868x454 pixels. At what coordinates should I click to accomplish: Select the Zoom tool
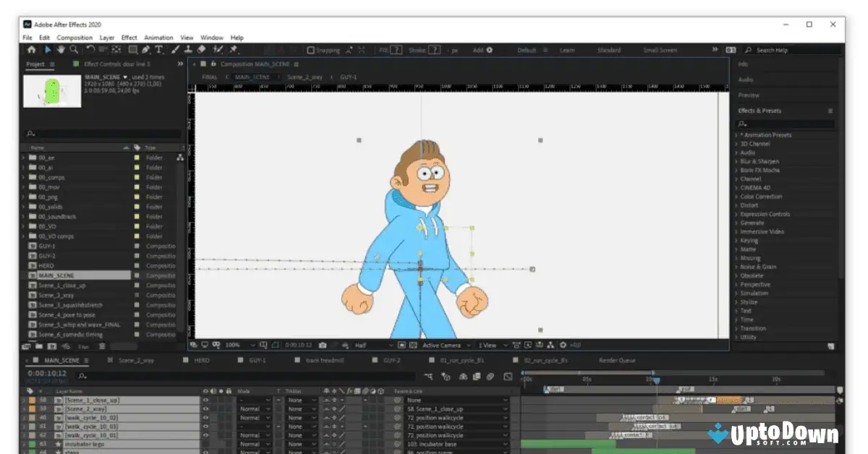pos(75,50)
